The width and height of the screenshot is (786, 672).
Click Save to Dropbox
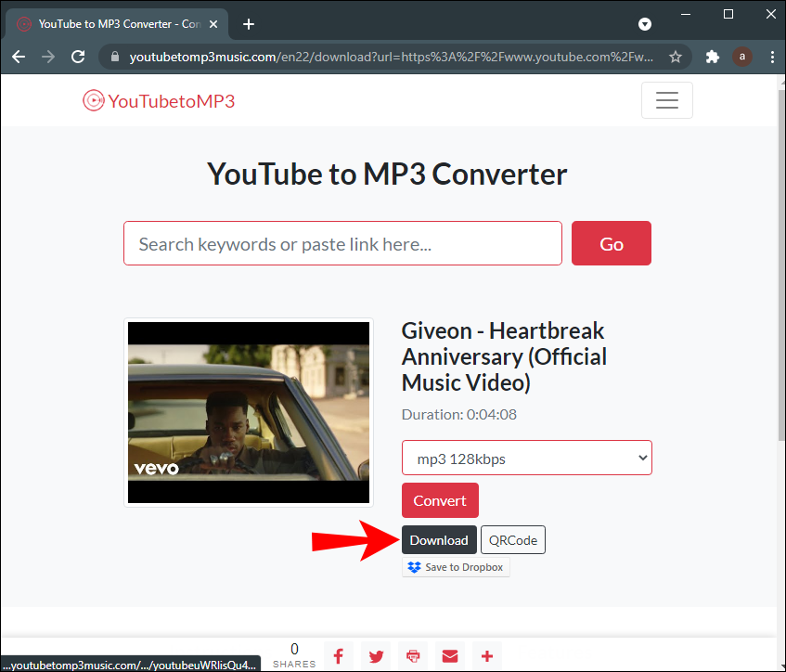click(x=456, y=567)
